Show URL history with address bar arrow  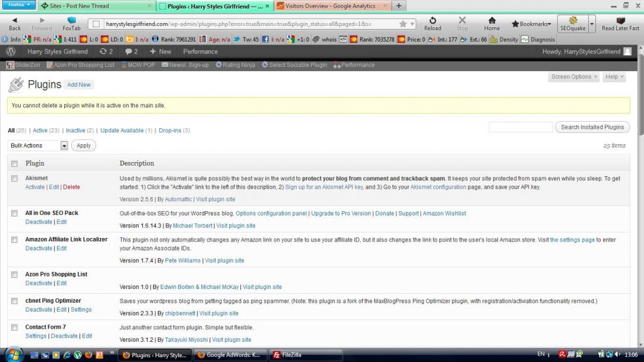pyautogui.click(x=412, y=24)
